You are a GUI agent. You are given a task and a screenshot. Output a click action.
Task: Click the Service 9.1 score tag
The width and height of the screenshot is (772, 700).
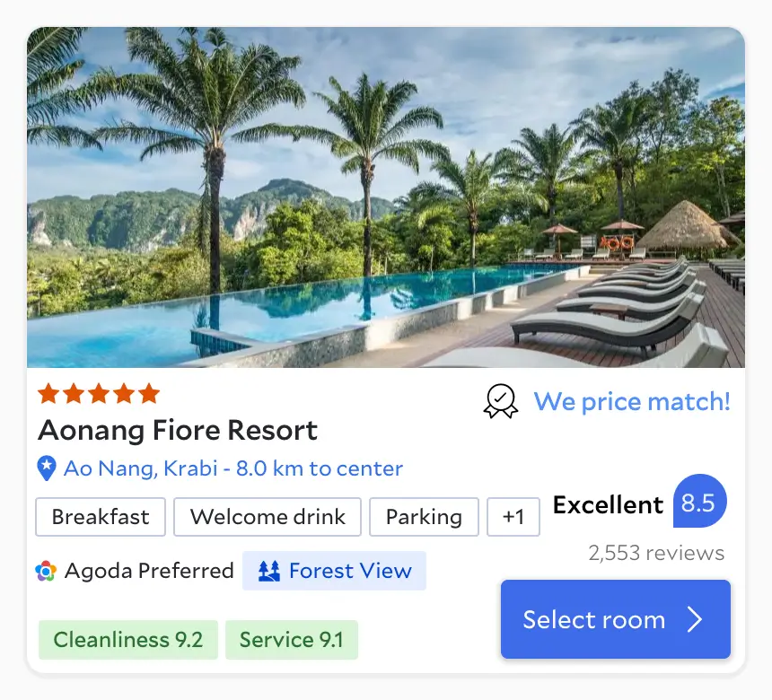point(292,640)
